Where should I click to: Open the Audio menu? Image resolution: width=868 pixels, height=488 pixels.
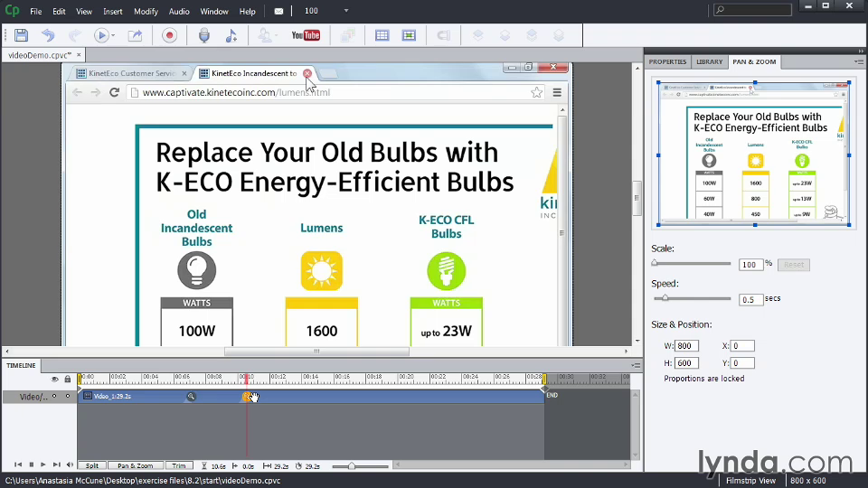pyautogui.click(x=179, y=11)
